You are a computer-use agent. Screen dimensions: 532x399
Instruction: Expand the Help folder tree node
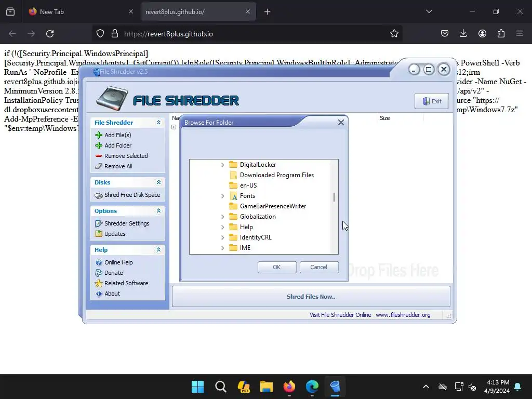[x=222, y=227]
